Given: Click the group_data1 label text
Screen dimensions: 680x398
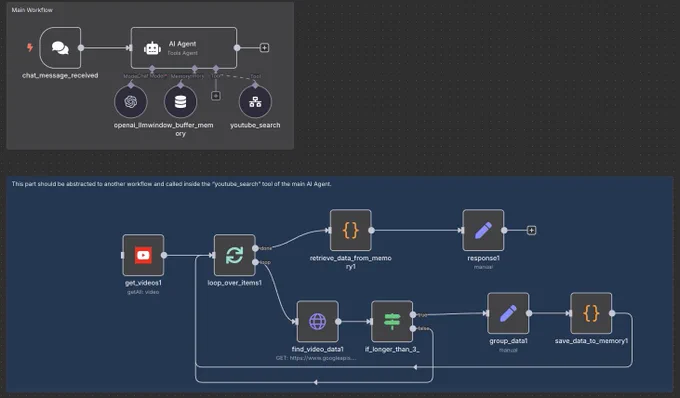Looking at the screenshot, I should click(x=508, y=341).
